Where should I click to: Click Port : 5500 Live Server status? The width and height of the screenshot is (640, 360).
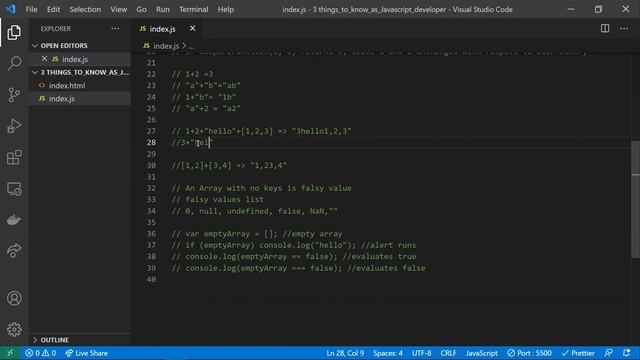coord(529,353)
